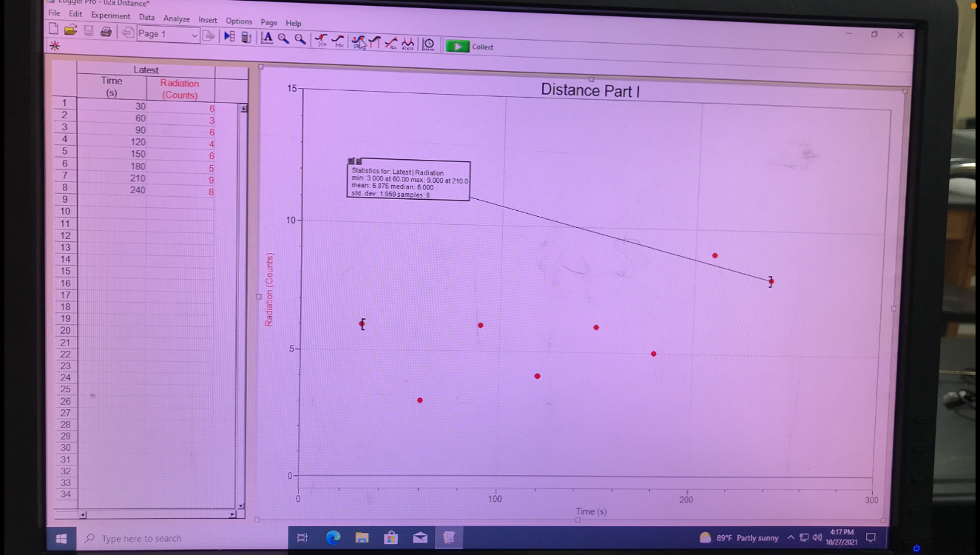Click the Time (s) column header

point(112,86)
